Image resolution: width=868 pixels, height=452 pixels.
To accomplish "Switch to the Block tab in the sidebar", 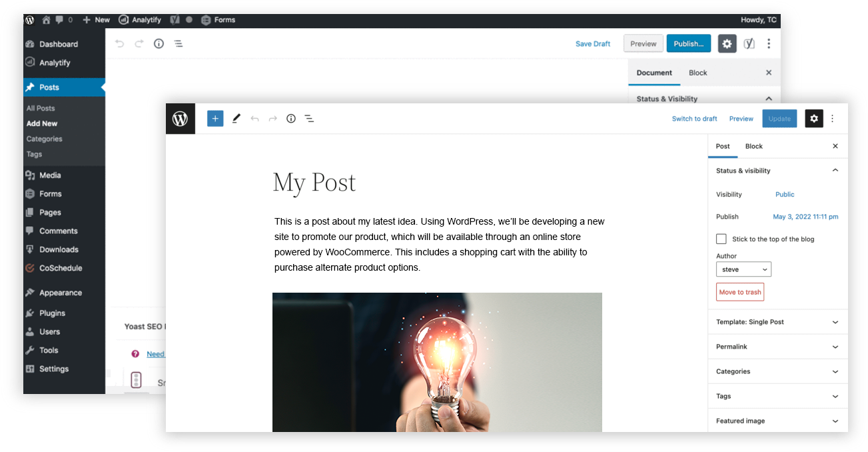I will coord(753,146).
